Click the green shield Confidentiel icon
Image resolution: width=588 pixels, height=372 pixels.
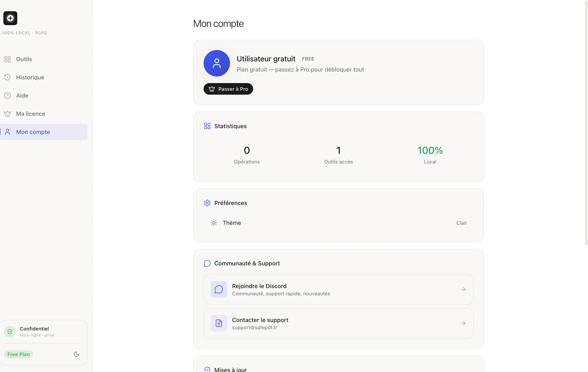pyautogui.click(x=10, y=331)
